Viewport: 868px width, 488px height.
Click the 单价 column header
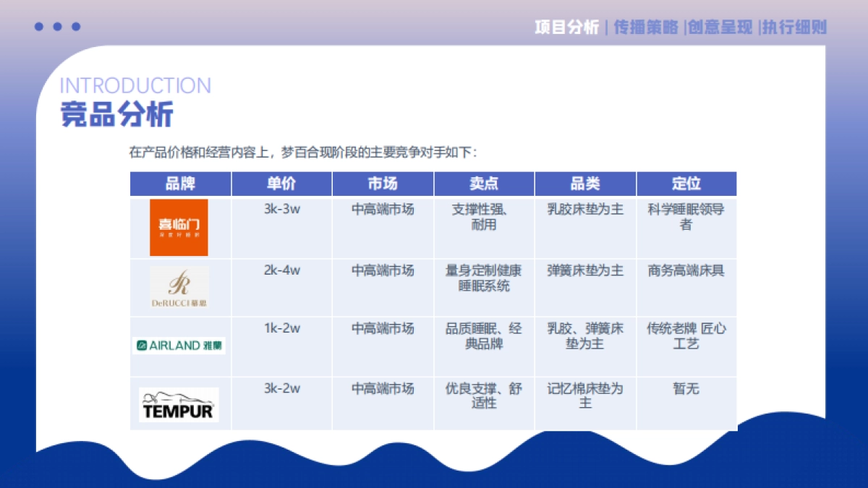click(281, 184)
